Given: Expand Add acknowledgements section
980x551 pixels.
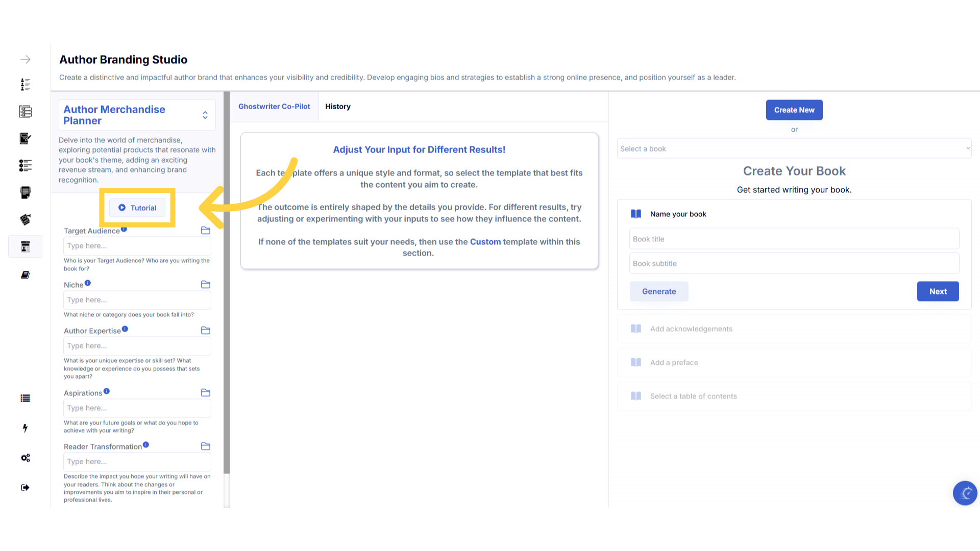Looking at the screenshot, I should 691,329.
